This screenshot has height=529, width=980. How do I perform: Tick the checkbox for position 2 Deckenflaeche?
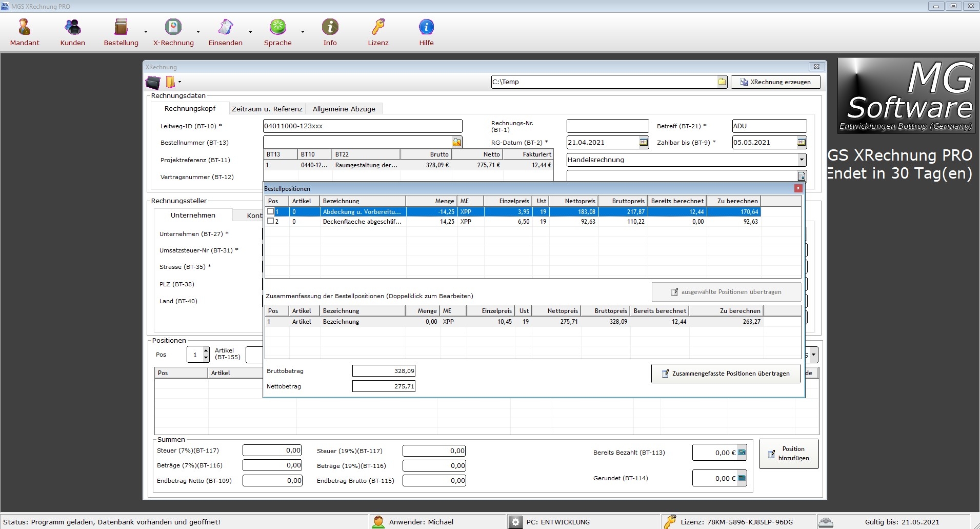click(271, 222)
